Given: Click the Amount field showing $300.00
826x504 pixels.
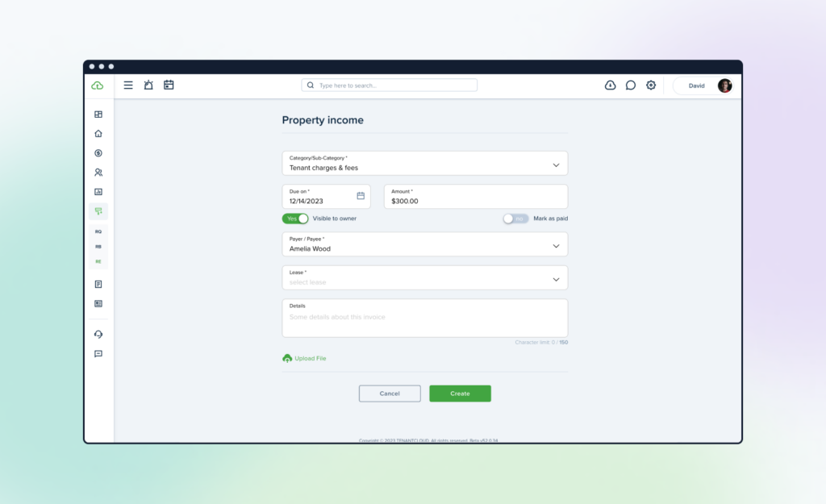Looking at the screenshot, I should [476, 197].
